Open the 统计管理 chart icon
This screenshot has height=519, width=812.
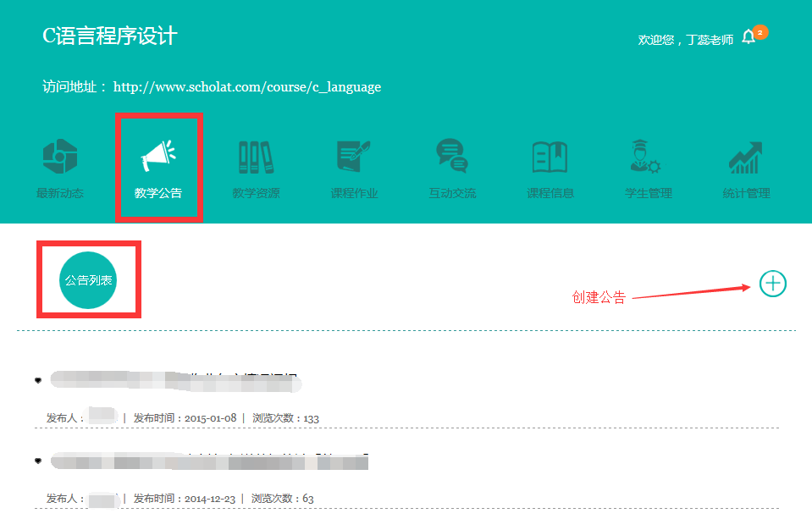click(746, 157)
